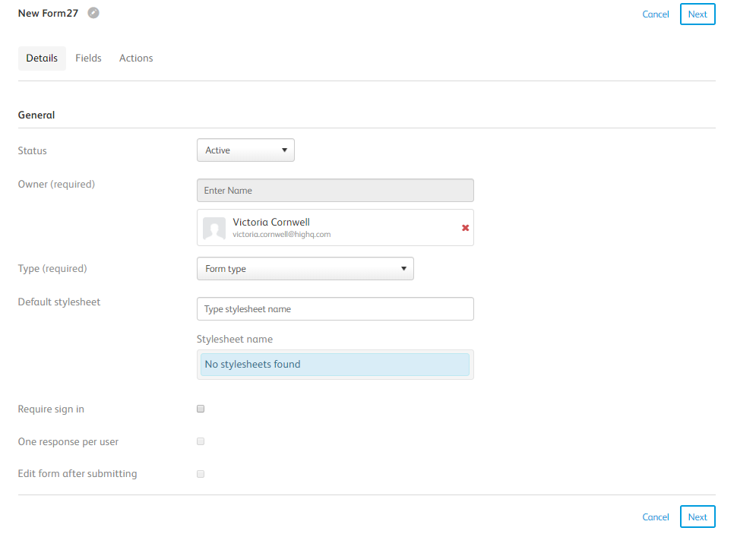Click Victoria Cornwell's avatar placeholder image
This screenshot has width=756, height=534.
214,228
